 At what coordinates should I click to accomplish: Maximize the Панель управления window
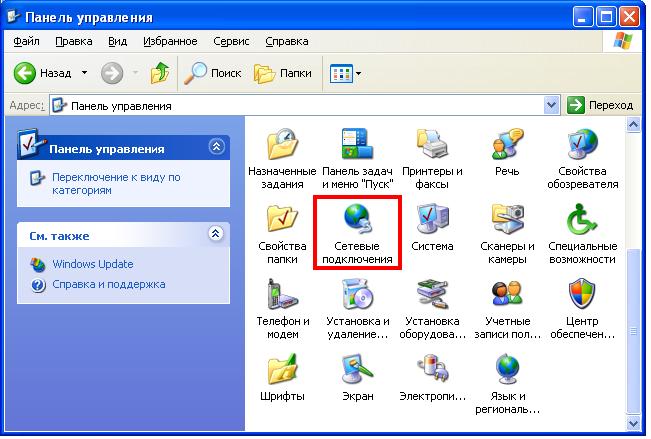pyautogui.click(x=606, y=17)
